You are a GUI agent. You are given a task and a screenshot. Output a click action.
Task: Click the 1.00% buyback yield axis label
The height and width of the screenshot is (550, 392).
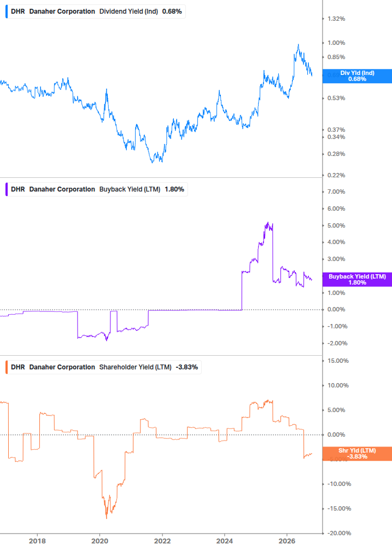point(336,293)
